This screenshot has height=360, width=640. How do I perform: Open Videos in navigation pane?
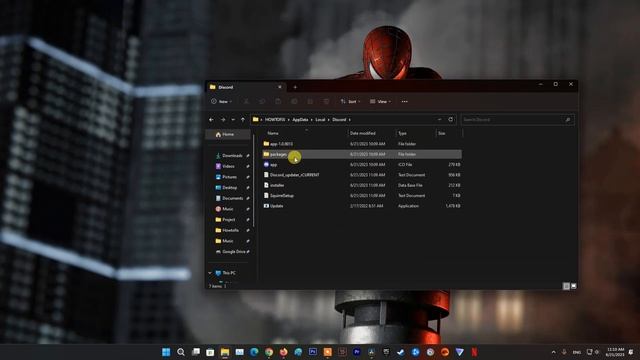pyautogui.click(x=228, y=166)
